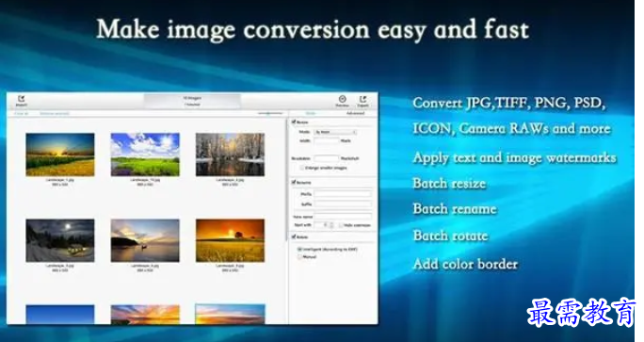Click the Remove selected link
The width and height of the screenshot is (644, 342).
point(55,113)
